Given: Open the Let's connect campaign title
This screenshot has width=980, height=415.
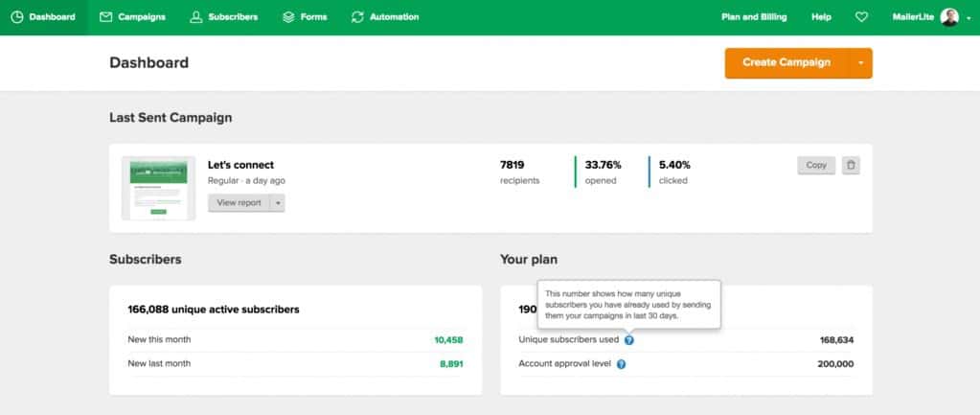Looking at the screenshot, I should click(240, 165).
